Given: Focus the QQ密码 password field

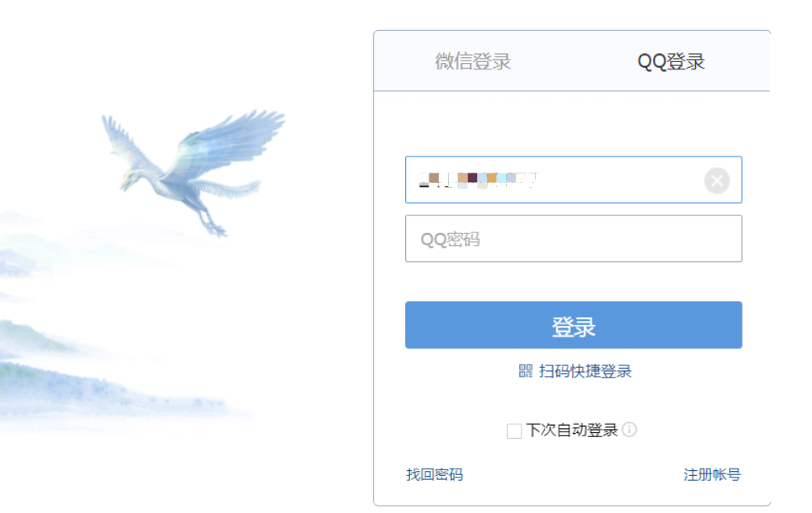Looking at the screenshot, I should click(x=573, y=239).
